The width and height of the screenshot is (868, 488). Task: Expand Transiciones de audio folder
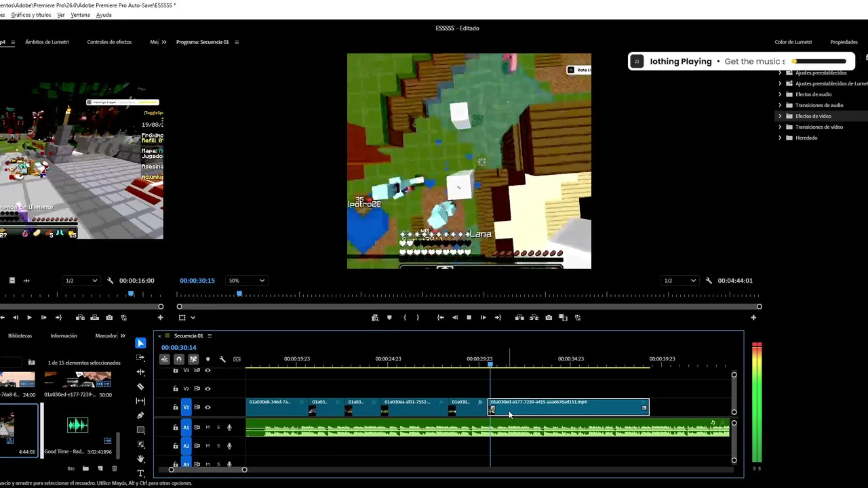coord(780,105)
